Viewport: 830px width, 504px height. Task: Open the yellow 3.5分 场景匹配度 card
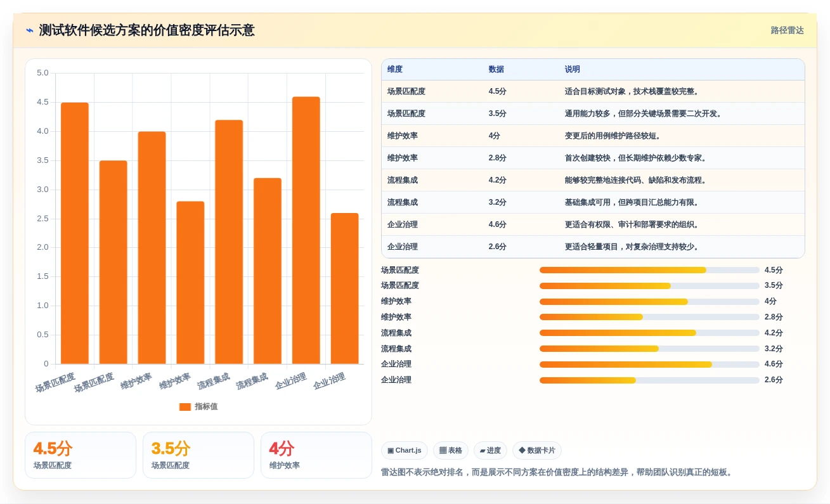click(198, 455)
